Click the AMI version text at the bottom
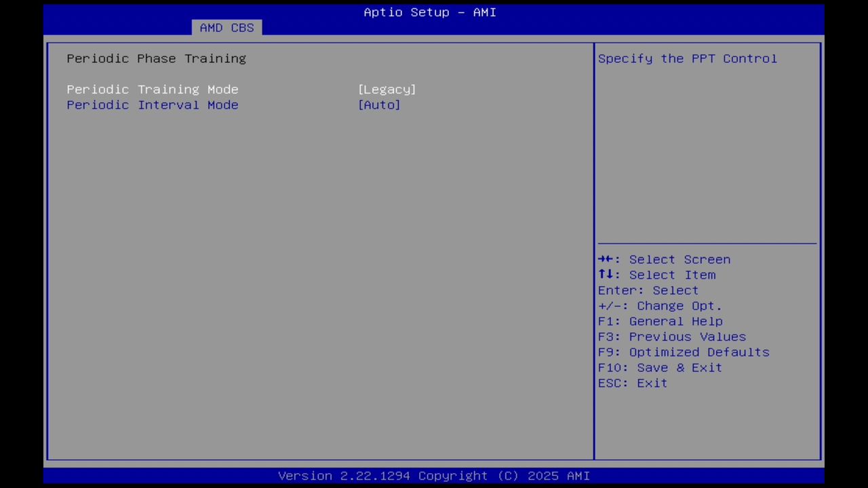This screenshot has height=488, width=868. click(433, 475)
